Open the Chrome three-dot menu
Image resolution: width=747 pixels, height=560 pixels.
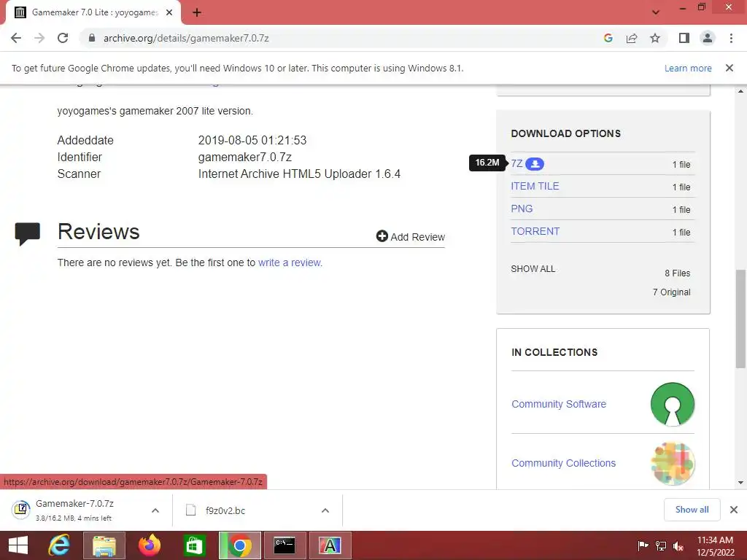pyautogui.click(x=731, y=38)
